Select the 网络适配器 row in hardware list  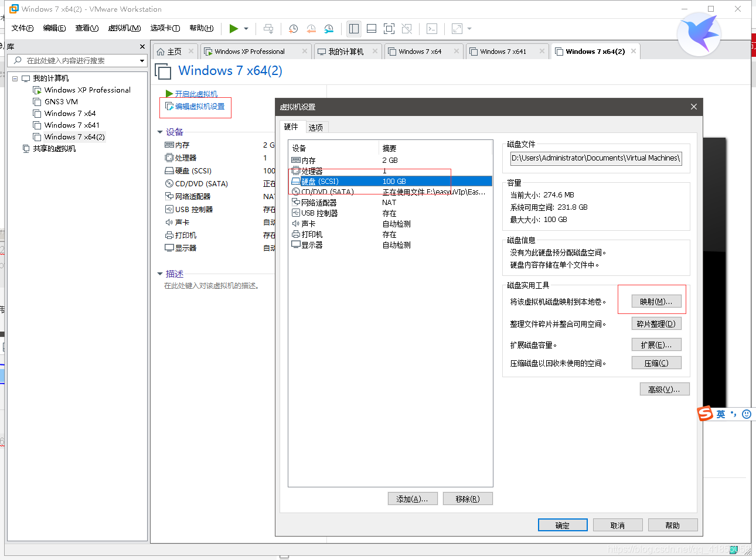[391, 203]
